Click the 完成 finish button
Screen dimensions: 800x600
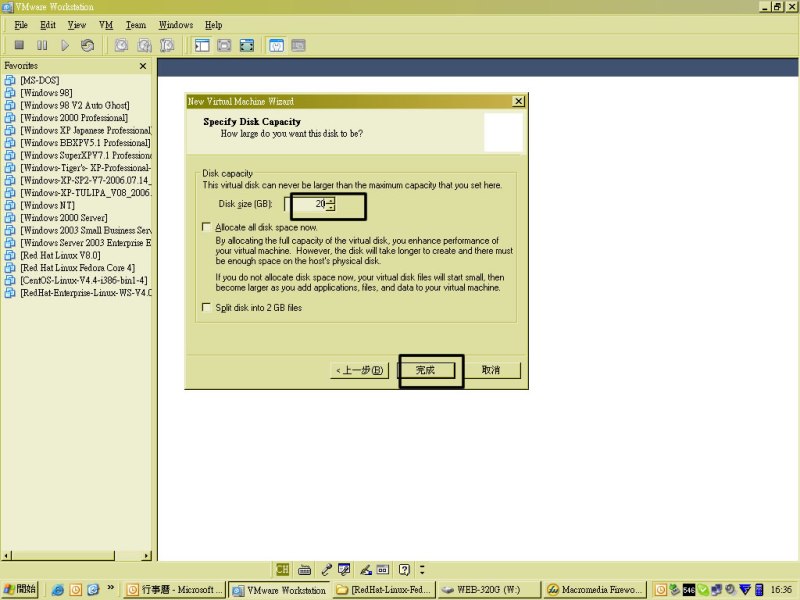click(426, 370)
